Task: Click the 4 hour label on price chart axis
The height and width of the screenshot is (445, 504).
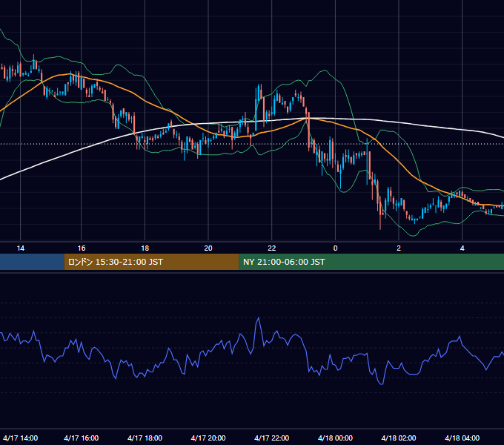Action: [x=462, y=248]
